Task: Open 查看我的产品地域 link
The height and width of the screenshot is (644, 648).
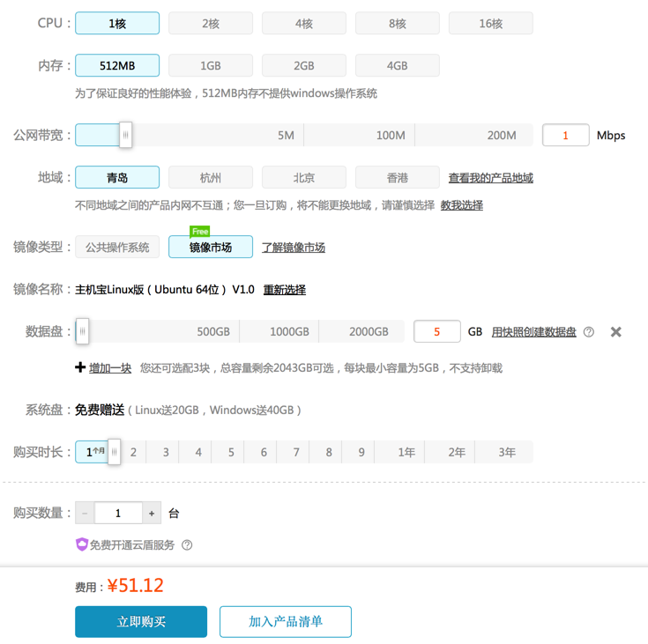Action: coord(490,178)
